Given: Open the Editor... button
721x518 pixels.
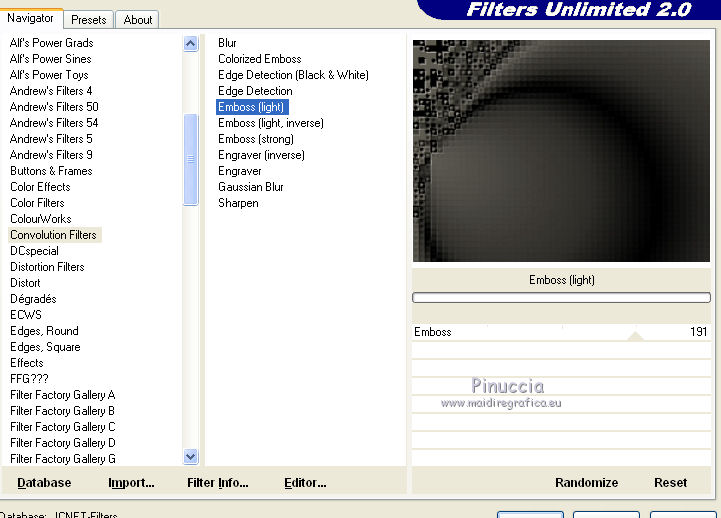Looking at the screenshot, I should (305, 483).
